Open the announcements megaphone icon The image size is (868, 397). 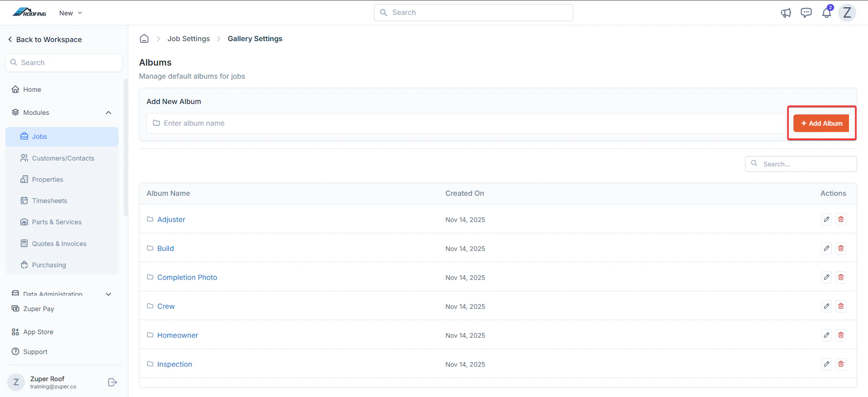786,13
